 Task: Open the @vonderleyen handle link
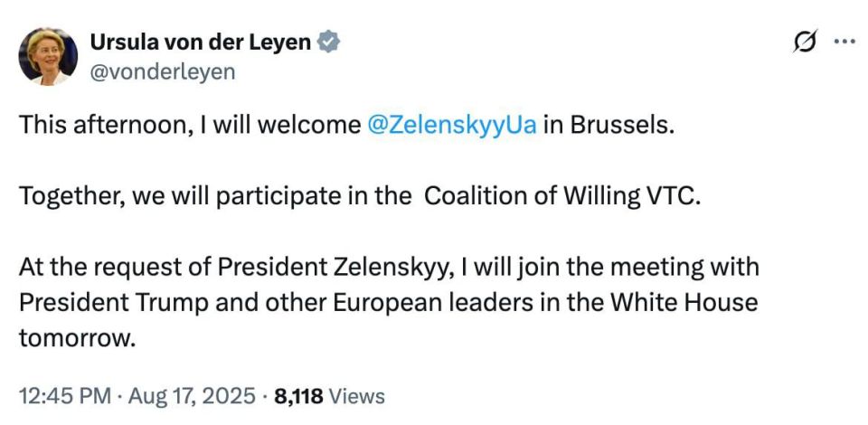[162, 71]
